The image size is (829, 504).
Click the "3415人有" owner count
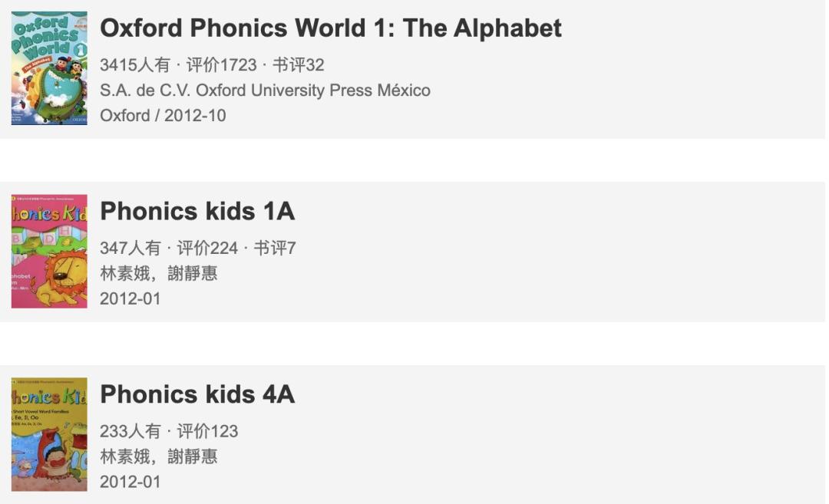pyautogui.click(x=134, y=65)
